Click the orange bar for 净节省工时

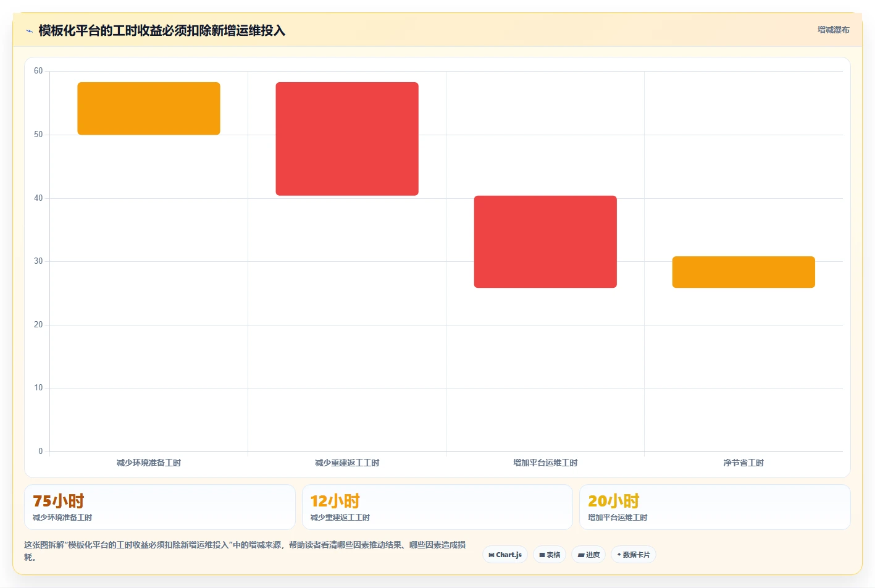[x=743, y=272]
